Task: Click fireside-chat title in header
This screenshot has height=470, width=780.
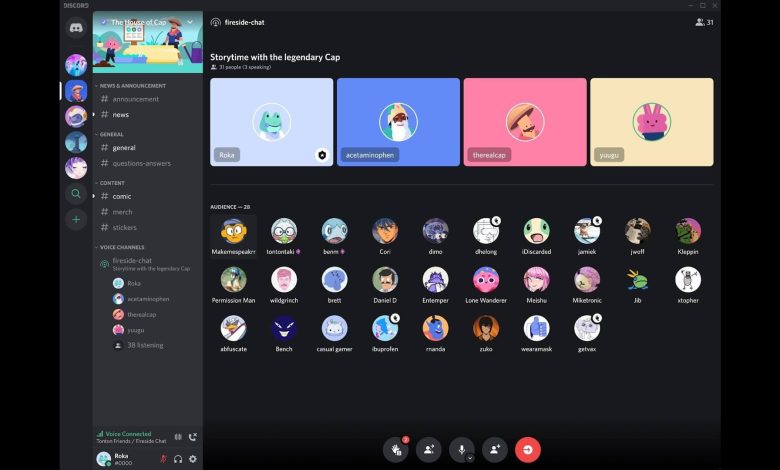Action: 244,22
